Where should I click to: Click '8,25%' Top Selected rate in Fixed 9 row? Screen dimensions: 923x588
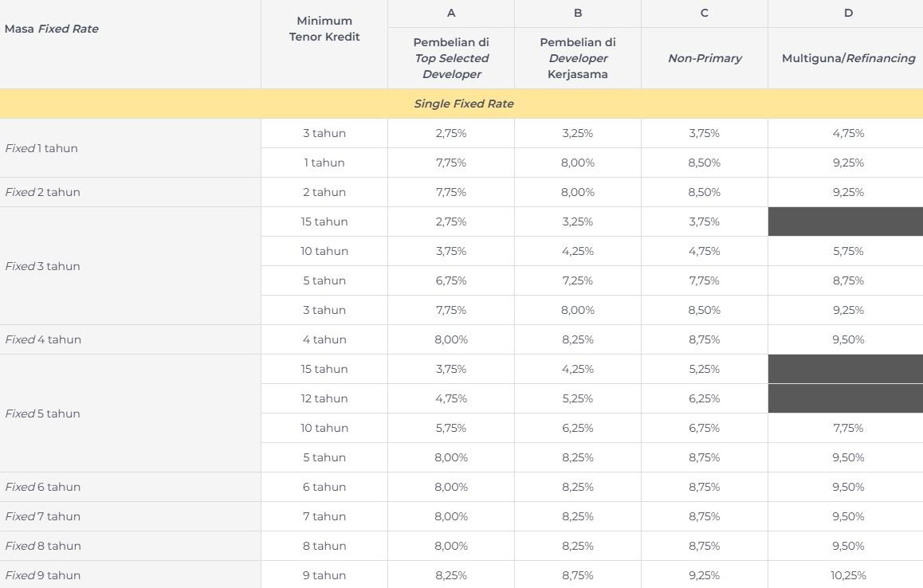[x=451, y=575]
